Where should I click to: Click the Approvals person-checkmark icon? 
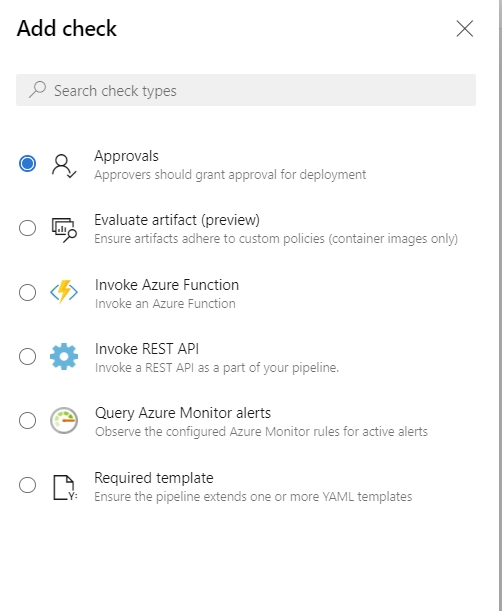pos(64,166)
